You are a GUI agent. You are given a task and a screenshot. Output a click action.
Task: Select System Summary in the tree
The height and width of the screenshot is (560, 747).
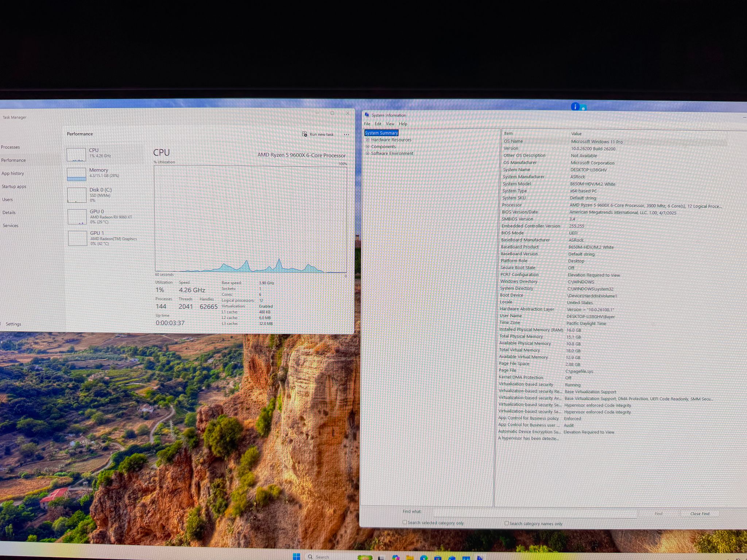click(382, 133)
